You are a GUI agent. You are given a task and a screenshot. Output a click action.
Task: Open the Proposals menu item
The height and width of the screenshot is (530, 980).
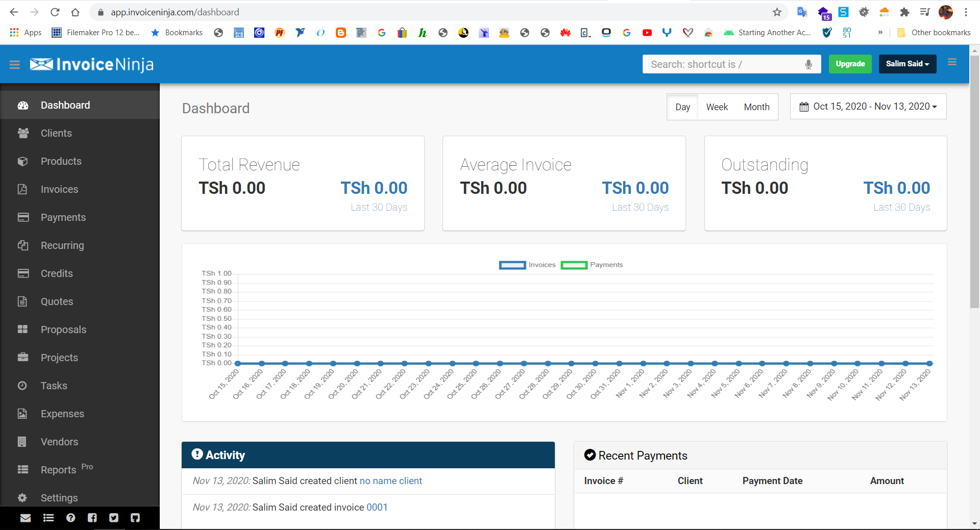[x=63, y=330]
